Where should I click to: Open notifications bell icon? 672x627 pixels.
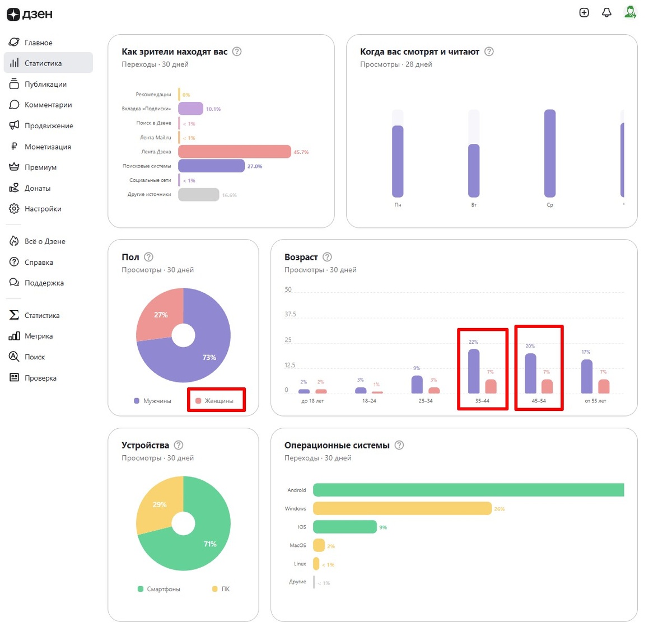(x=606, y=12)
